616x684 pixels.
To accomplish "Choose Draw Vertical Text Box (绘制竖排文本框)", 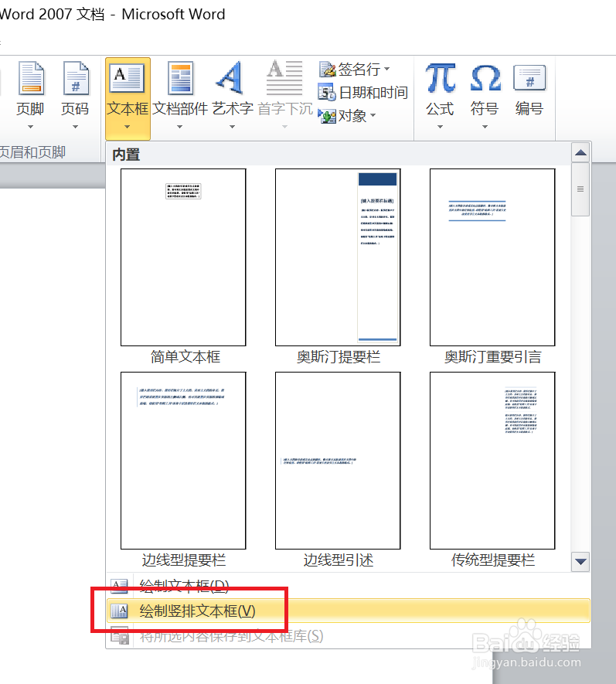I will click(348, 611).
